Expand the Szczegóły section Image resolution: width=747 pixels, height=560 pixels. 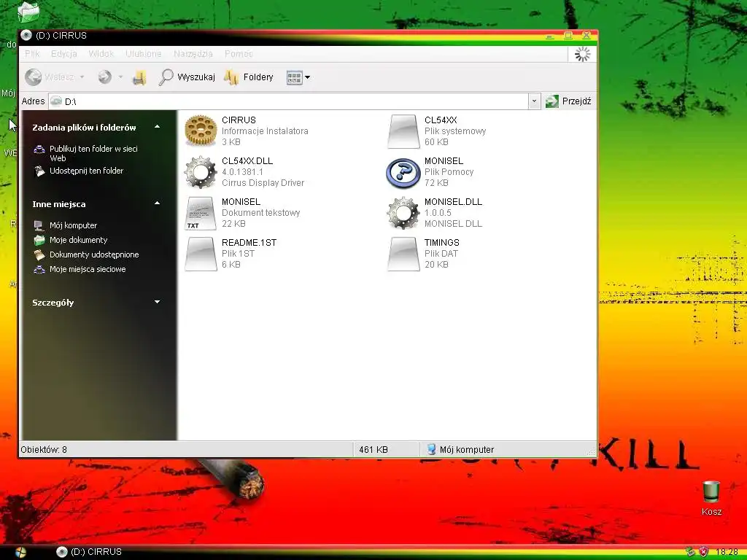tap(158, 302)
